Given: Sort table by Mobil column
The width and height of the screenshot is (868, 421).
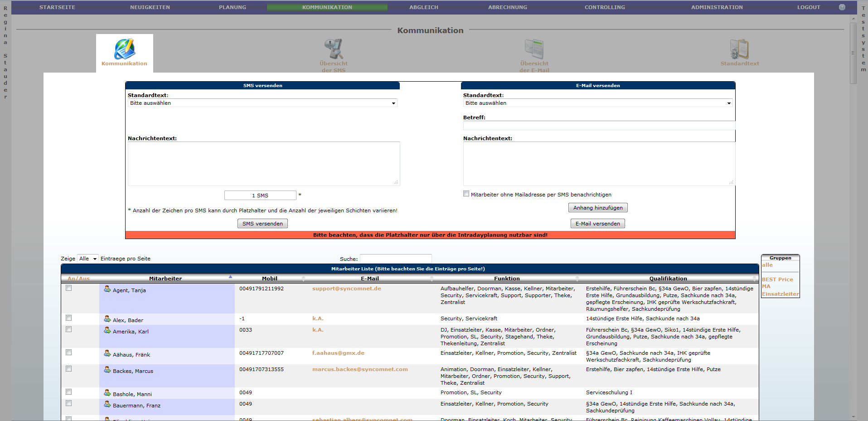Looking at the screenshot, I should (x=270, y=279).
